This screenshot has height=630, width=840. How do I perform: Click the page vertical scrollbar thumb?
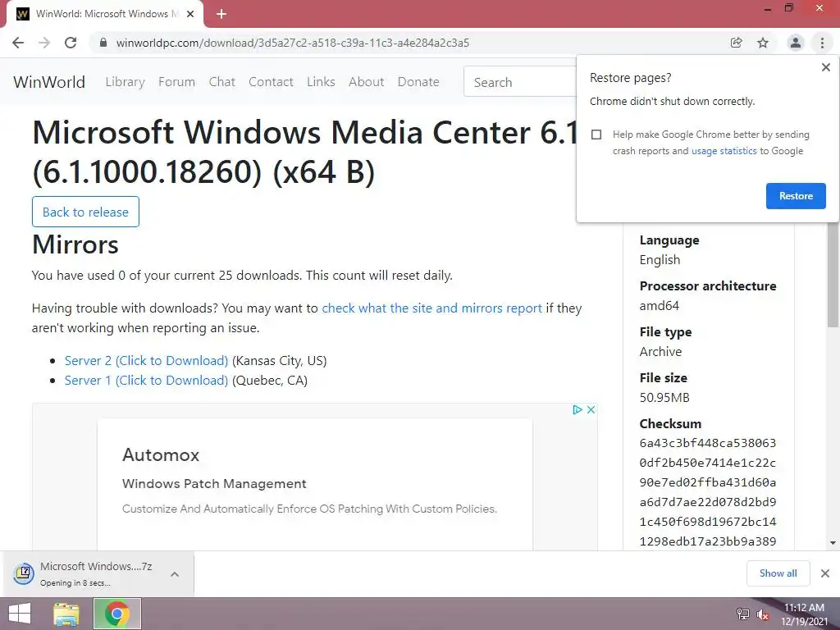coord(833,274)
